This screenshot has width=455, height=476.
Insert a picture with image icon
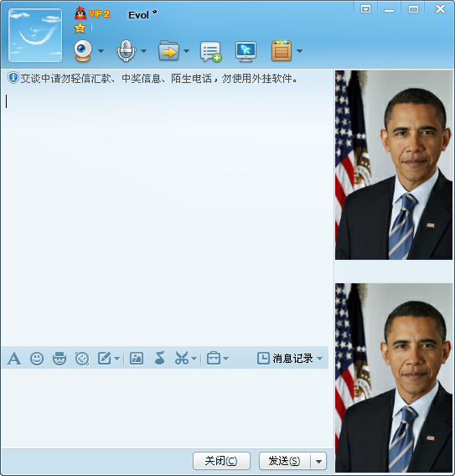[137, 358]
